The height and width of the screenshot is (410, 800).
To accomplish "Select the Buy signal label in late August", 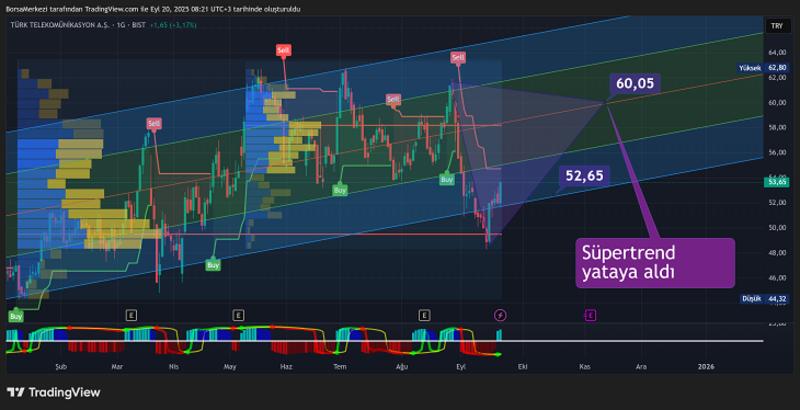I will [447, 180].
